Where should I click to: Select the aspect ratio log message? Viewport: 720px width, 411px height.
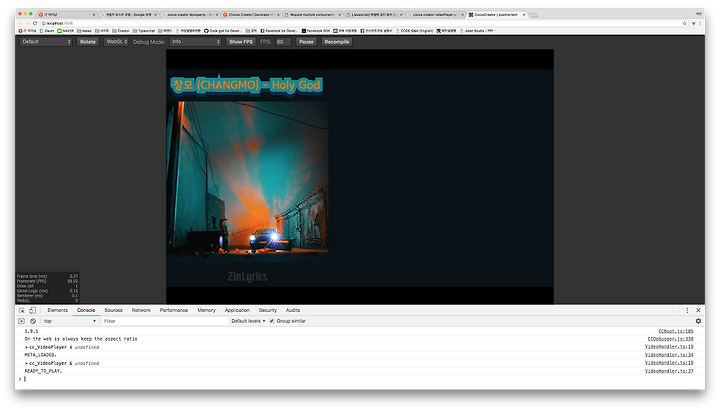coord(81,339)
